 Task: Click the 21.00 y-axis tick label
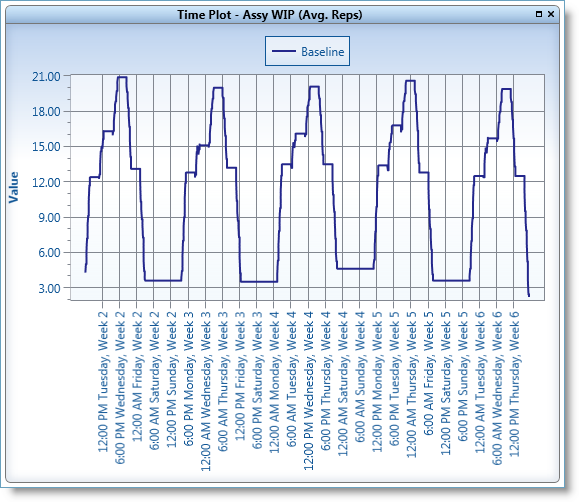pyautogui.click(x=46, y=76)
